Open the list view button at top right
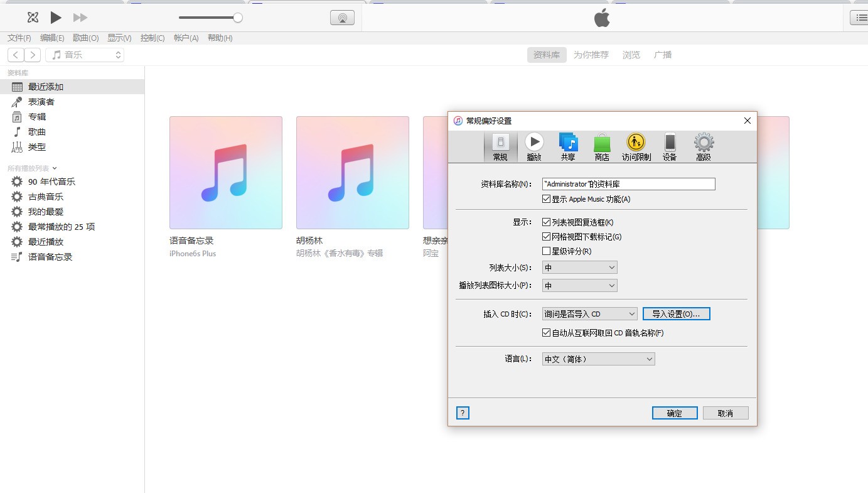The image size is (868, 493). click(859, 18)
